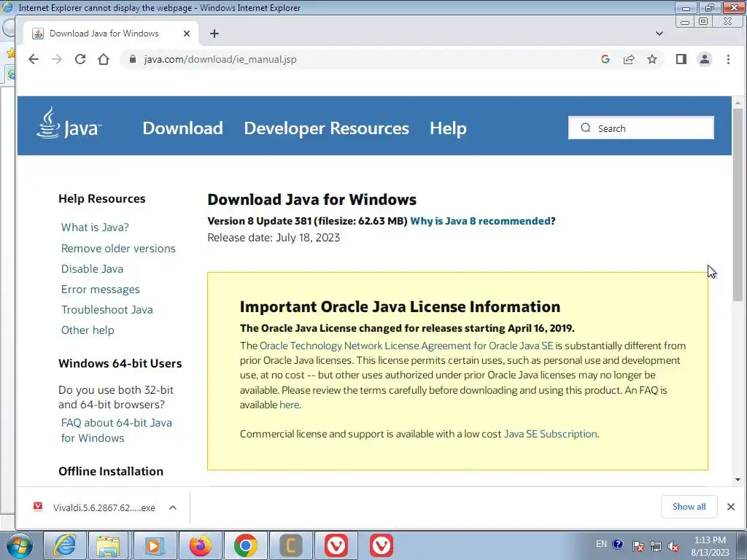Image resolution: width=747 pixels, height=560 pixels.
Task: Open the 'Disable Java' link
Action: click(x=92, y=268)
